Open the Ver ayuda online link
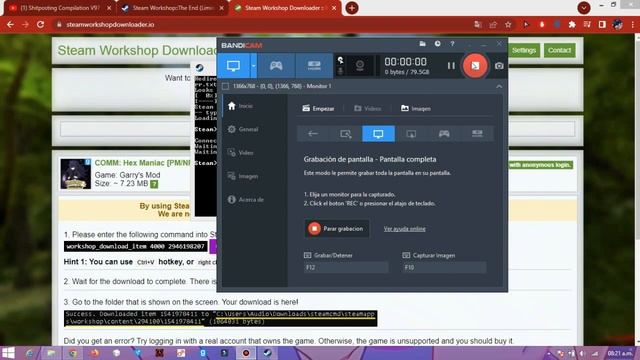The image size is (640, 360). [x=404, y=229]
